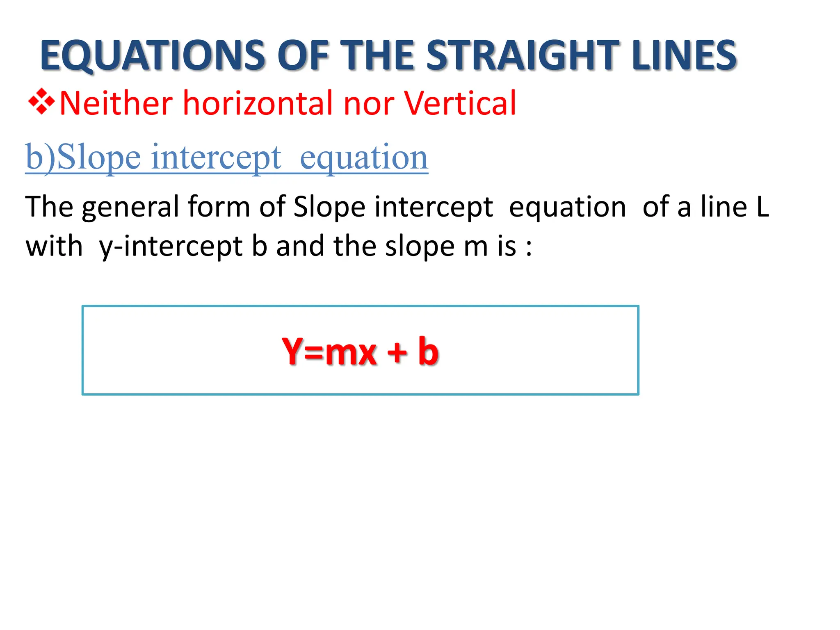The image size is (840, 630).
Task: Click the word 'LINES' in the title
Action: point(684,55)
